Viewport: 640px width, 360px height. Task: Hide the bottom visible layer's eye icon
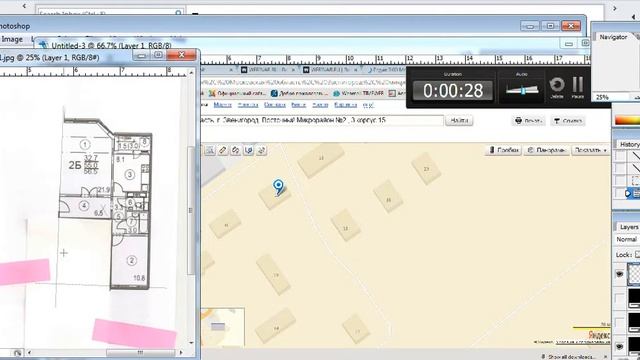click(620, 346)
